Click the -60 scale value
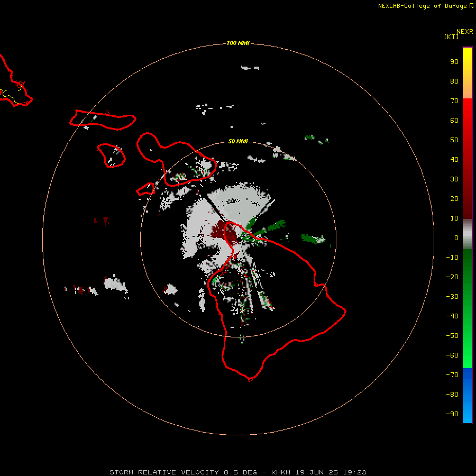This screenshot has width=476, height=476. (x=452, y=355)
